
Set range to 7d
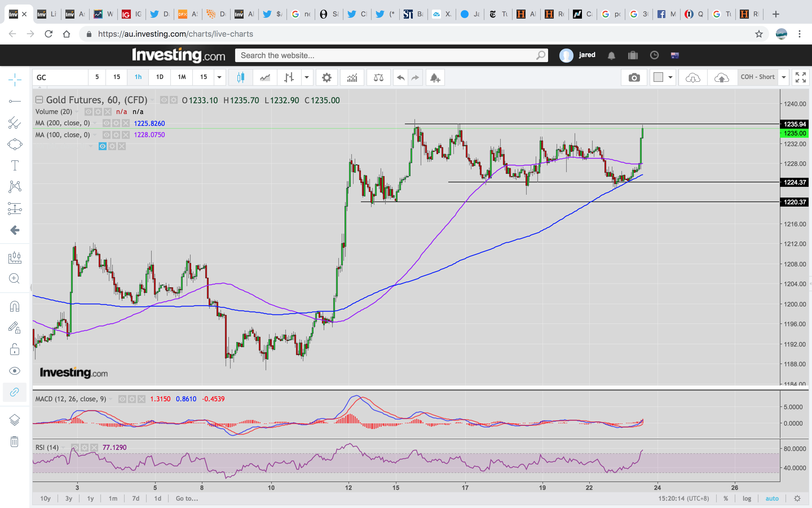coord(136,498)
